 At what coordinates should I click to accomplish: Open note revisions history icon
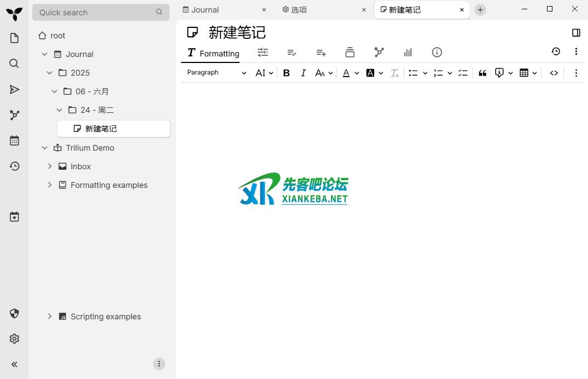pos(556,51)
